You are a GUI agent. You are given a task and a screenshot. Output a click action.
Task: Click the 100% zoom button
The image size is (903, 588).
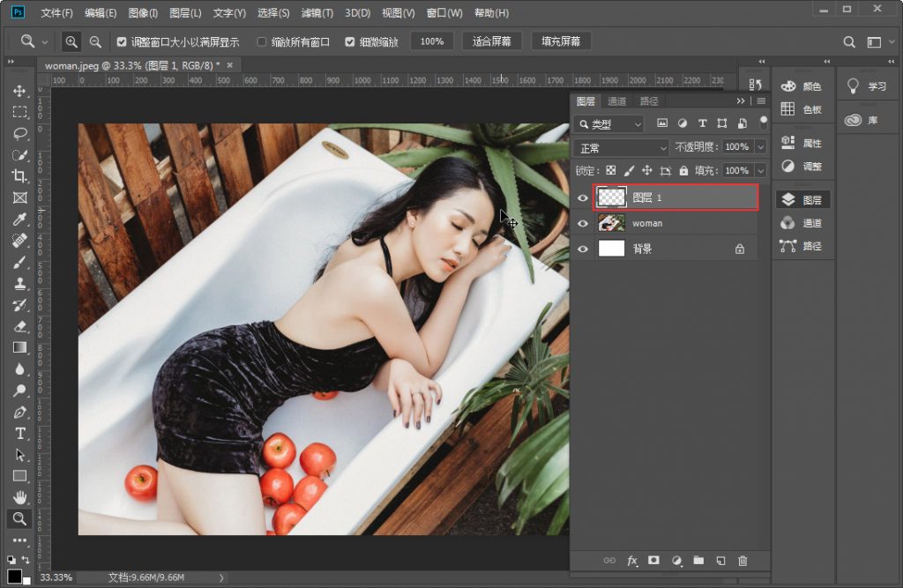click(x=431, y=41)
